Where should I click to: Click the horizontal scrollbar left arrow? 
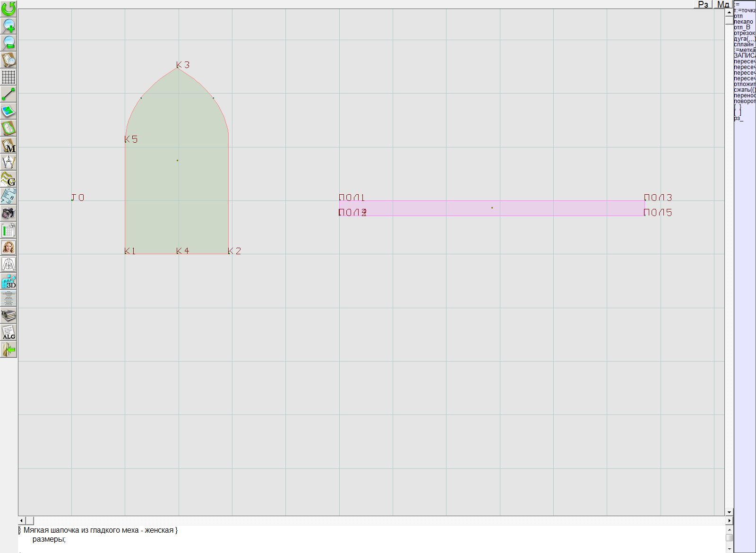pyautogui.click(x=21, y=520)
